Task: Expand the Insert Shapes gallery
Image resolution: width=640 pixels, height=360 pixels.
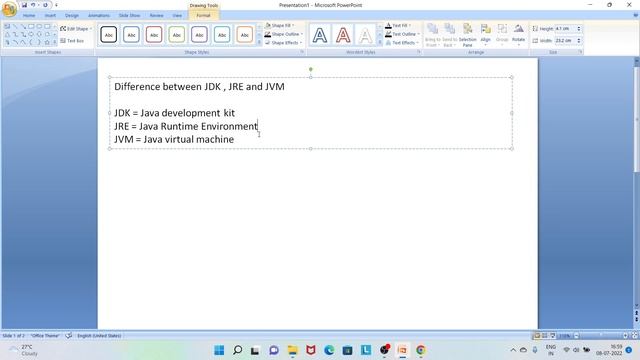Action: tap(55, 42)
